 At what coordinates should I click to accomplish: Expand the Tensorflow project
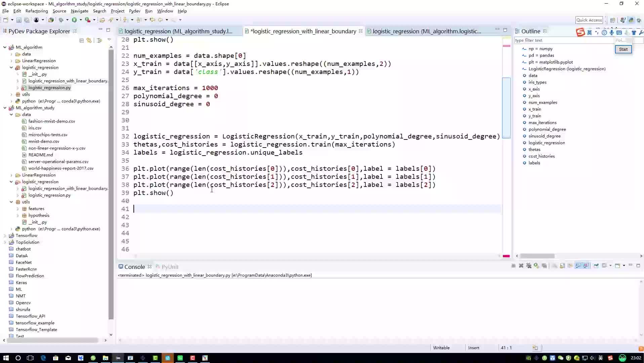point(5,236)
